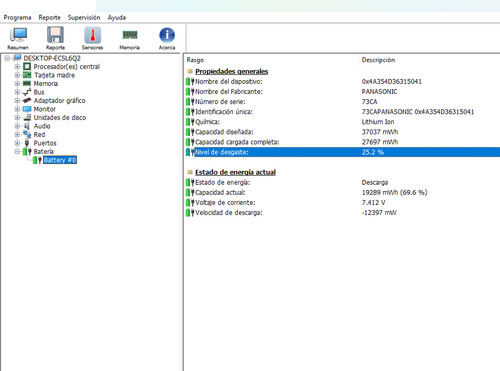Expand the Unidades de disco node

pos(17,118)
